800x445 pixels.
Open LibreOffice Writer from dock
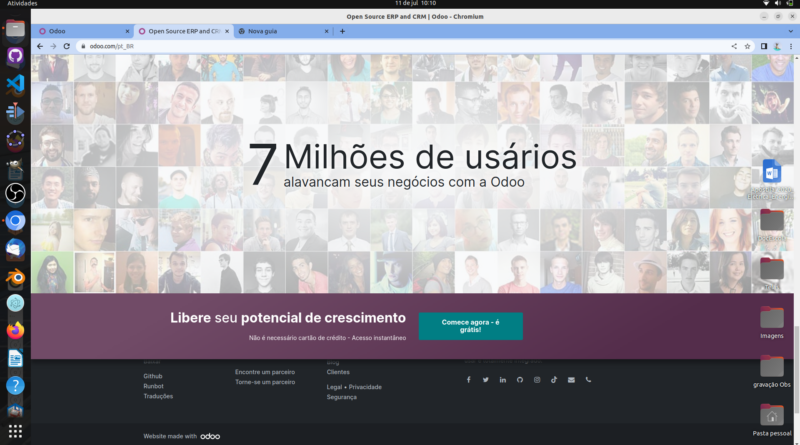[15, 359]
